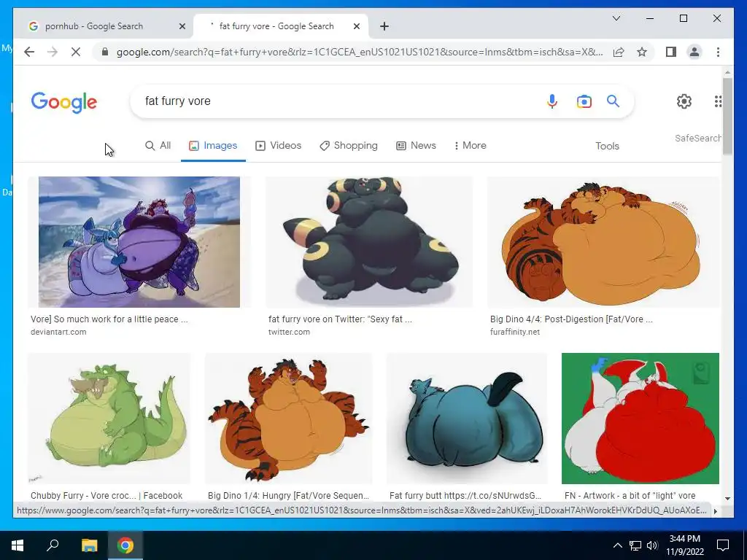The width and height of the screenshot is (747, 560).
Task: Click the voice search microphone icon
Action: coord(551,101)
